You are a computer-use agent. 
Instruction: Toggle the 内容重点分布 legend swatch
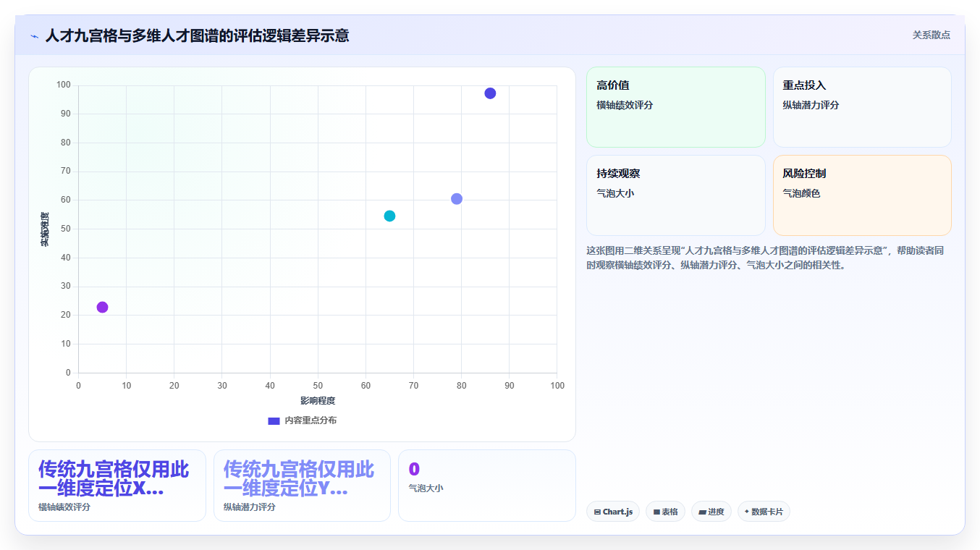pos(274,420)
